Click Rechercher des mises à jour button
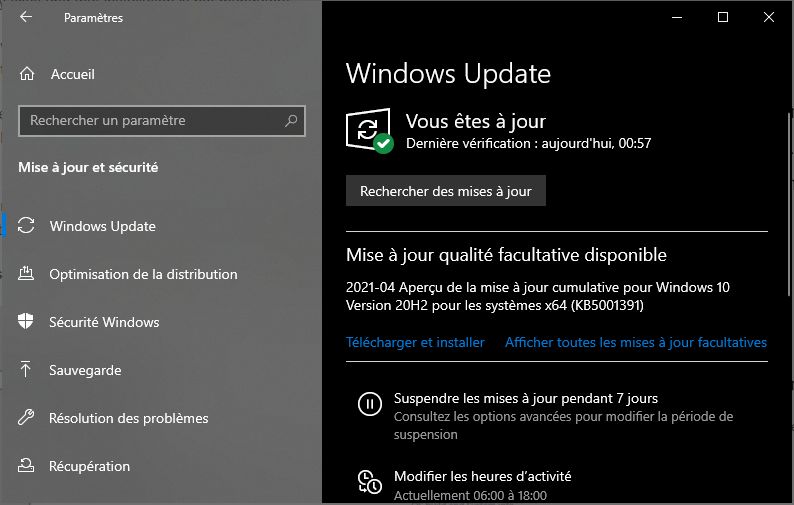 click(446, 191)
